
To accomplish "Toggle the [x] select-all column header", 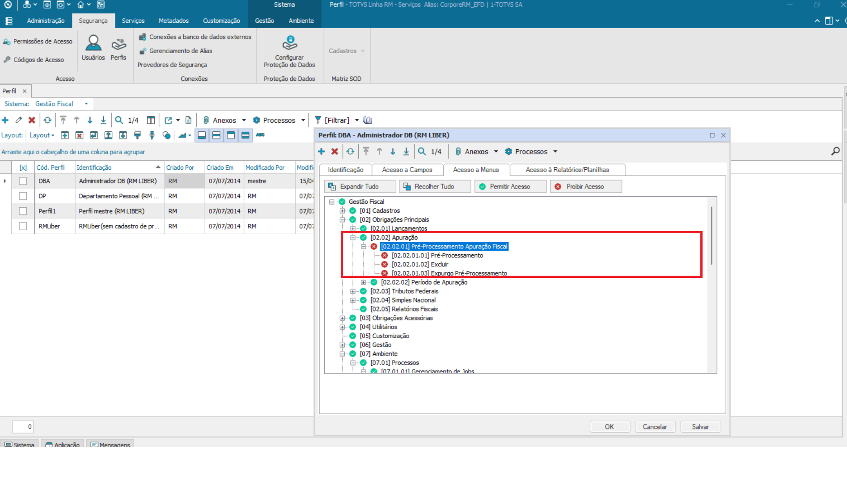I will pos(23,168).
